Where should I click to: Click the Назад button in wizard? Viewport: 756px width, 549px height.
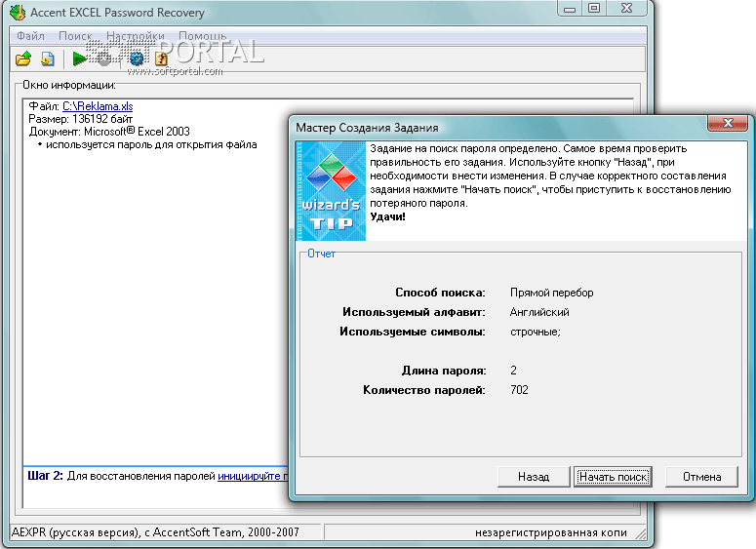[x=534, y=477]
